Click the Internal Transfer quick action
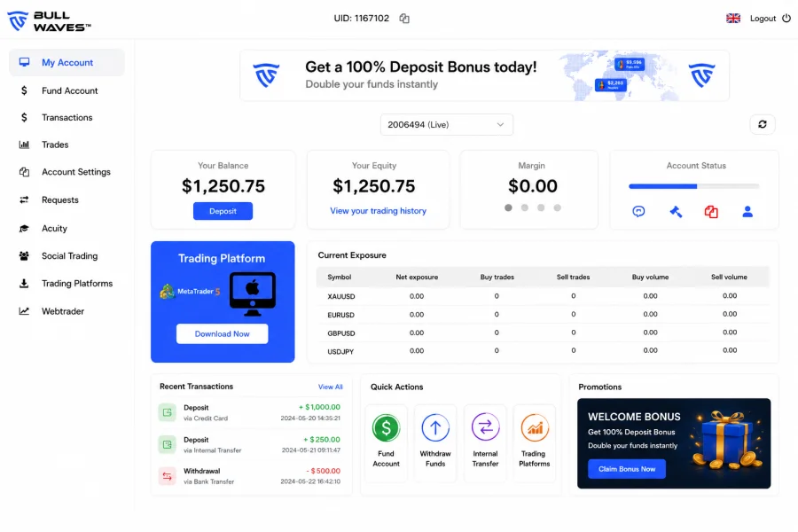Viewport: 798px width, 532px height. [485, 442]
